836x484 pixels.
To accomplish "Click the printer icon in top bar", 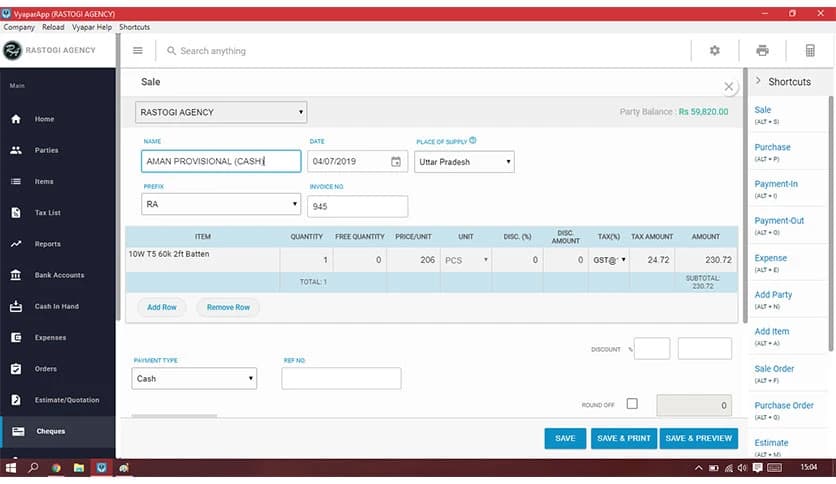I will 762,51.
